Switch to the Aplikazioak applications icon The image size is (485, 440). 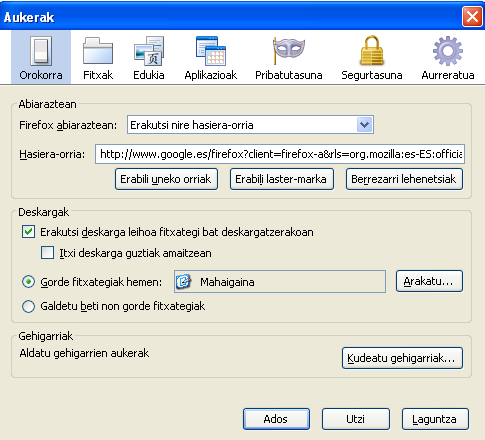[x=211, y=51]
